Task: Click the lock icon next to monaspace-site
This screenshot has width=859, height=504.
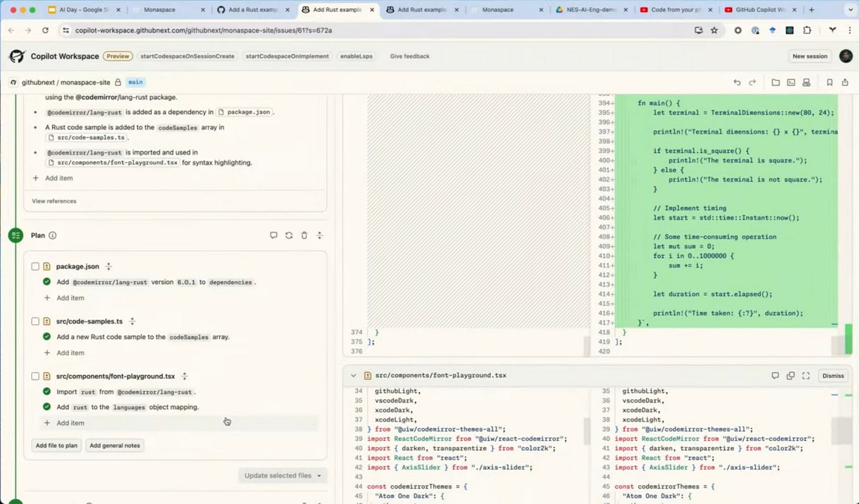Action: click(118, 83)
